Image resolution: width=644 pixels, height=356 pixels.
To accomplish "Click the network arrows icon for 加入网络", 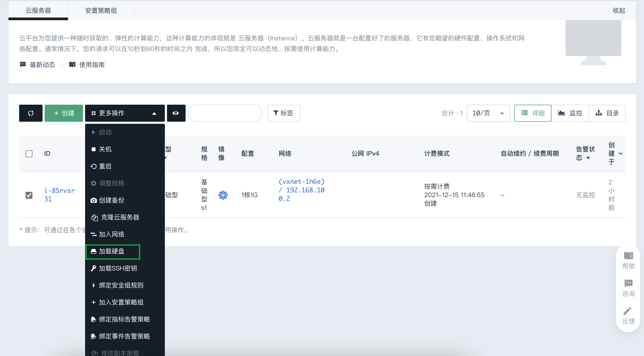I will point(94,234).
